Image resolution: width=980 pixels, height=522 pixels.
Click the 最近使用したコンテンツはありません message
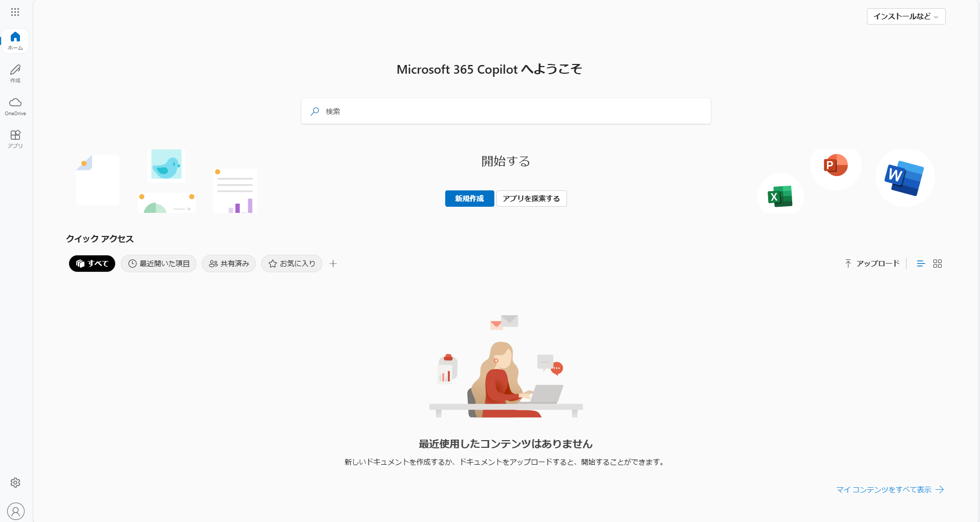(506, 444)
